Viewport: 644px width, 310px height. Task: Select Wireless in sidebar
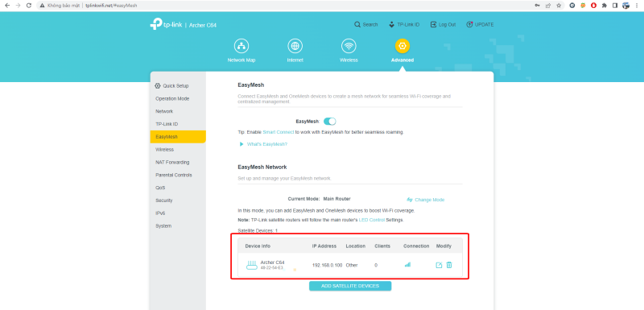(x=178, y=150)
